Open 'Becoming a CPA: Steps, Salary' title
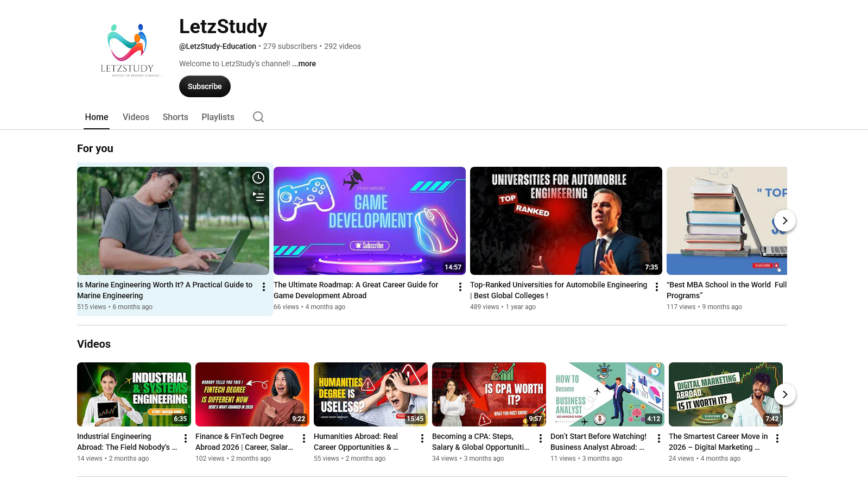Screen dimensions: 868x477 (x=480, y=442)
